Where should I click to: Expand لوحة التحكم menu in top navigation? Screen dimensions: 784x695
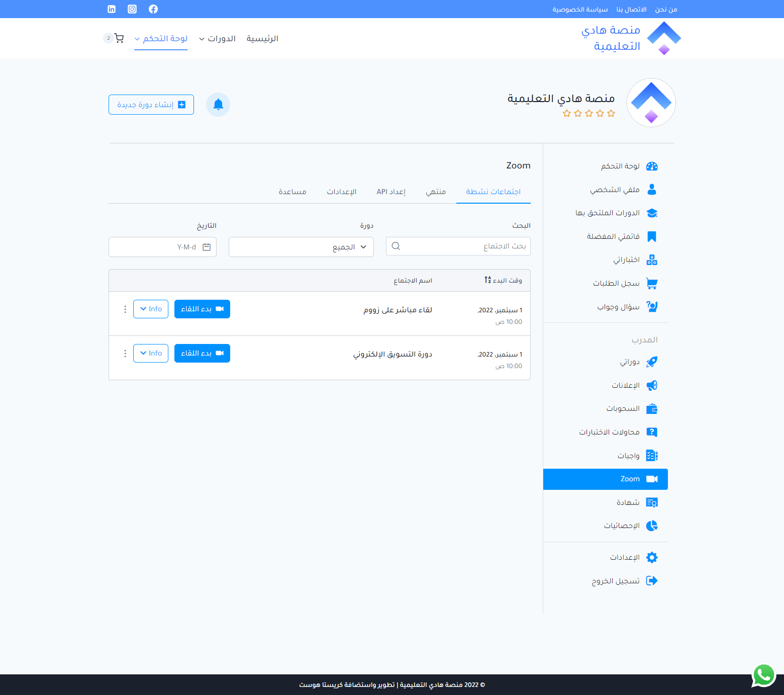pyautogui.click(x=161, y=39)
